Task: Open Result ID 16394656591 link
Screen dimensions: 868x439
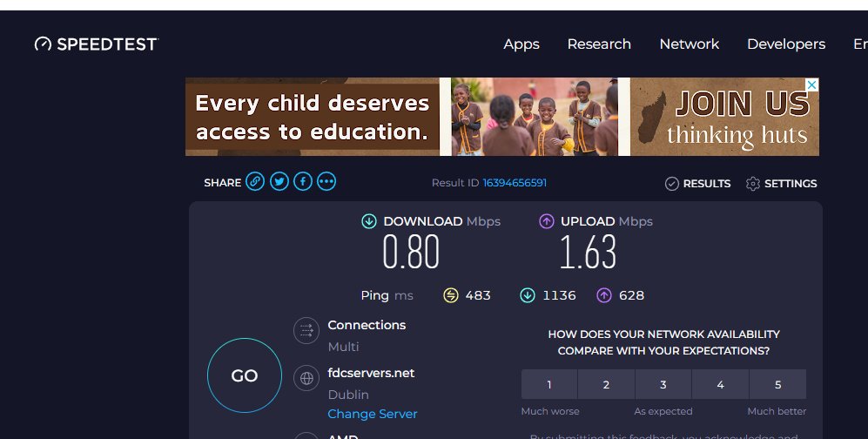Action: 515,183
